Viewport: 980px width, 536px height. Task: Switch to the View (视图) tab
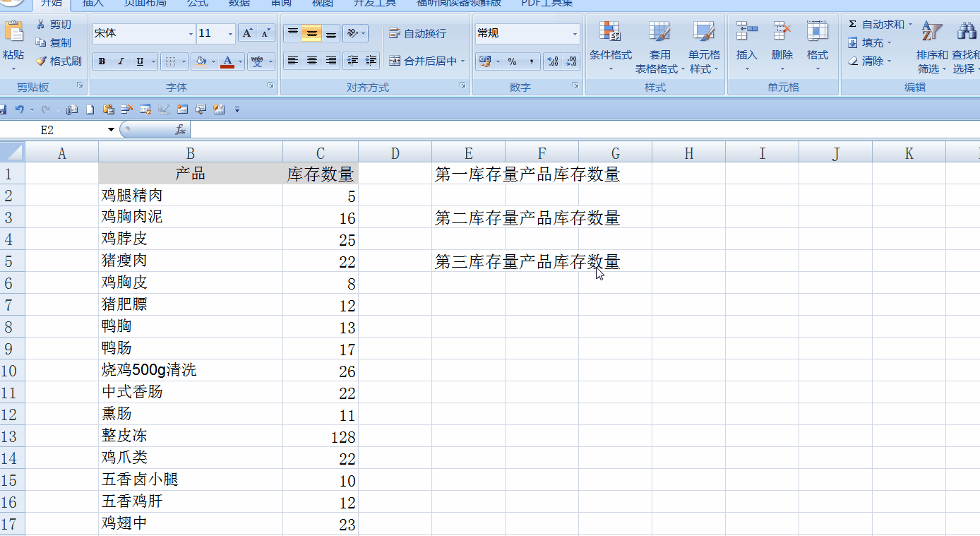pyautogui.click(x=323, y=4)
